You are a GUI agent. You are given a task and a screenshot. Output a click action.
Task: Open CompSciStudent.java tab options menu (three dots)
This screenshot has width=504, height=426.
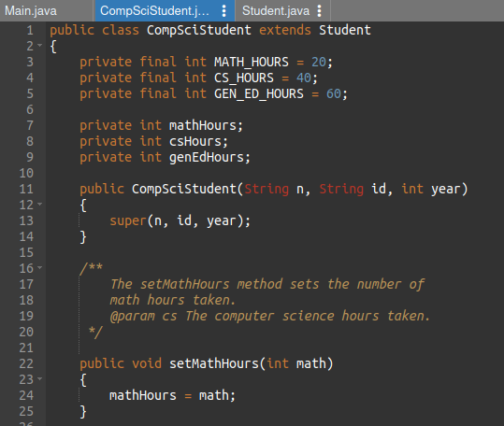point(224,11)
